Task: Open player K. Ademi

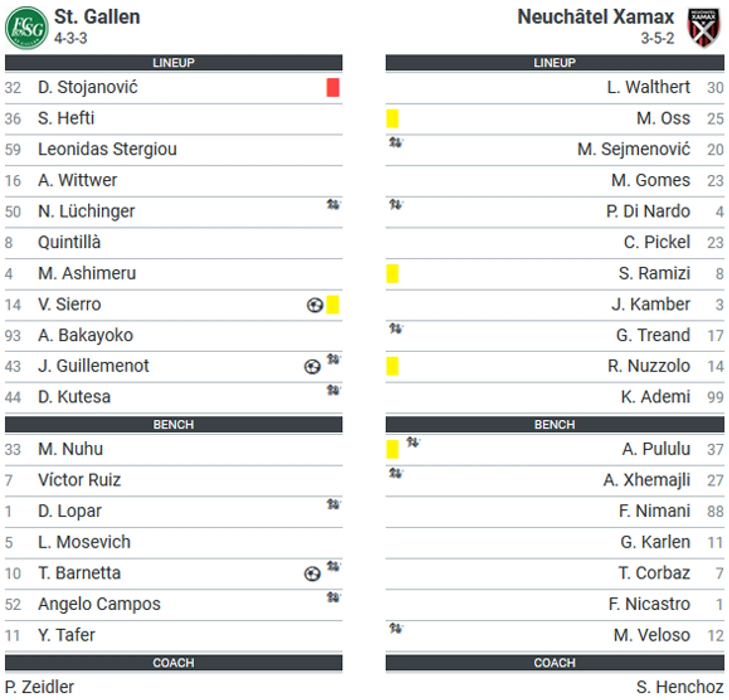Action: point(655,397)
